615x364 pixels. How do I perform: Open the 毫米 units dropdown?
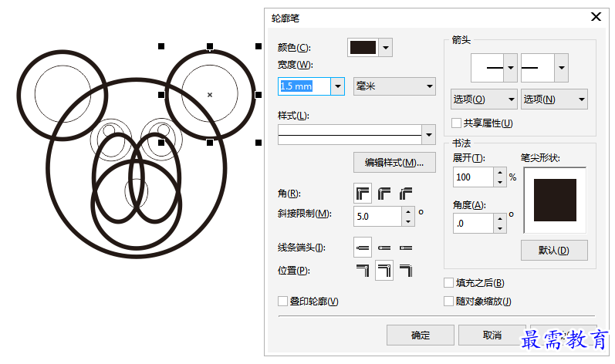pos(394,86)
